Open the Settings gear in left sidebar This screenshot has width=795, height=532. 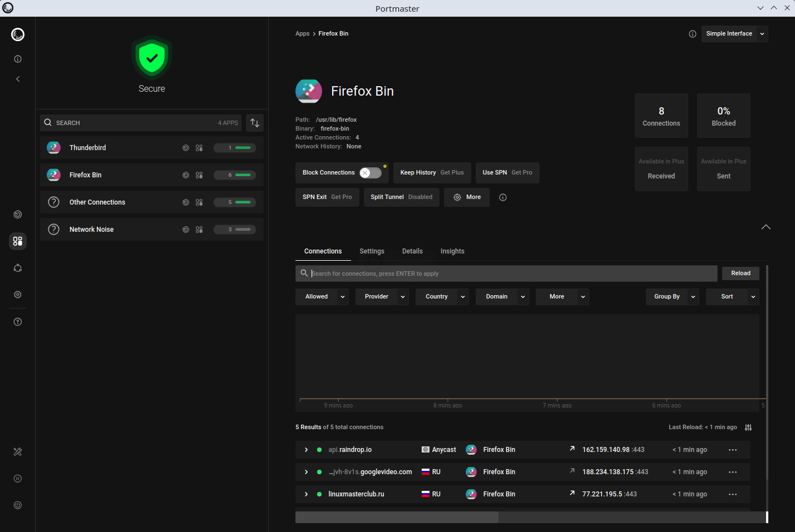tap(18, 295)
